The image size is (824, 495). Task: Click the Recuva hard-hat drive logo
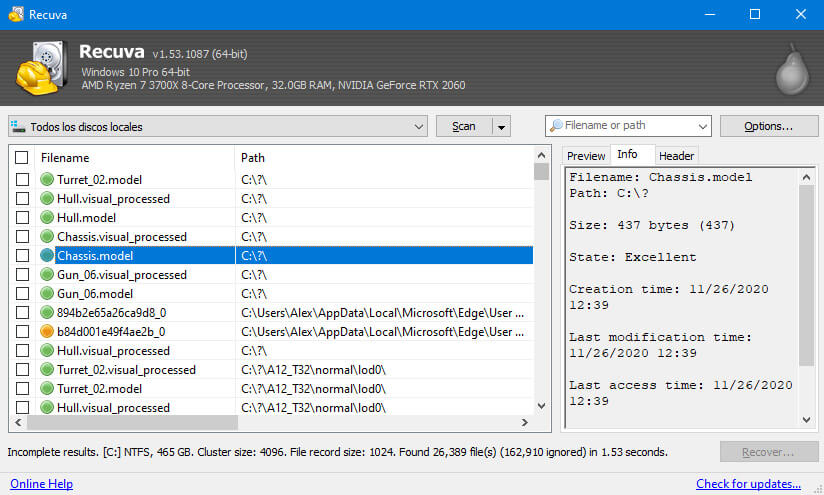point(42,68)
